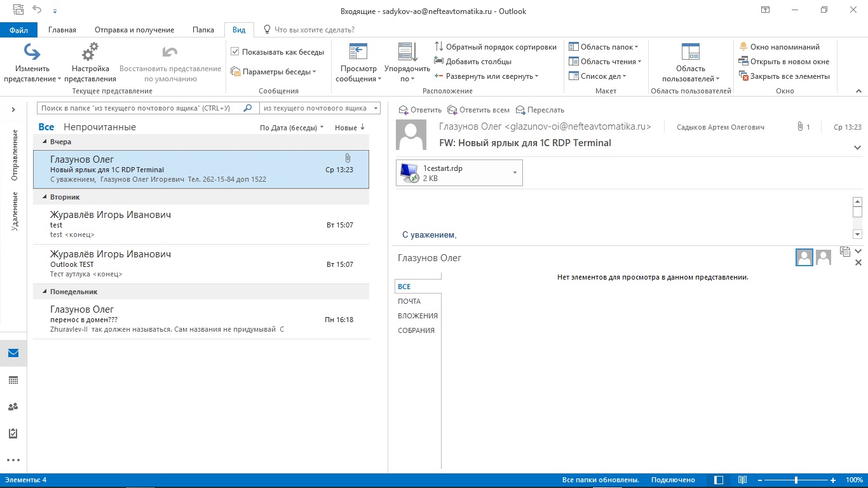Viewport: 868px width, 488px height.
Task: Open Удаленные favorite folder
Action: click(x=15, y=210)
